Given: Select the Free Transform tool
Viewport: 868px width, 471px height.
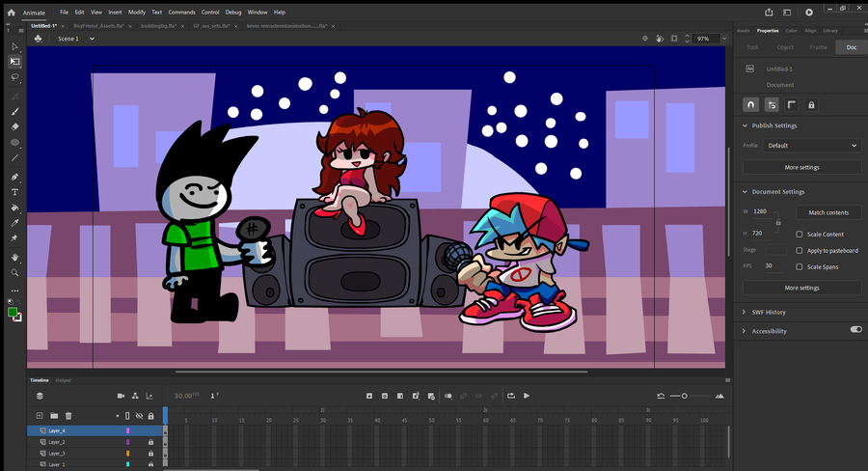Looking at the screenshot, I should click(14, 62).
